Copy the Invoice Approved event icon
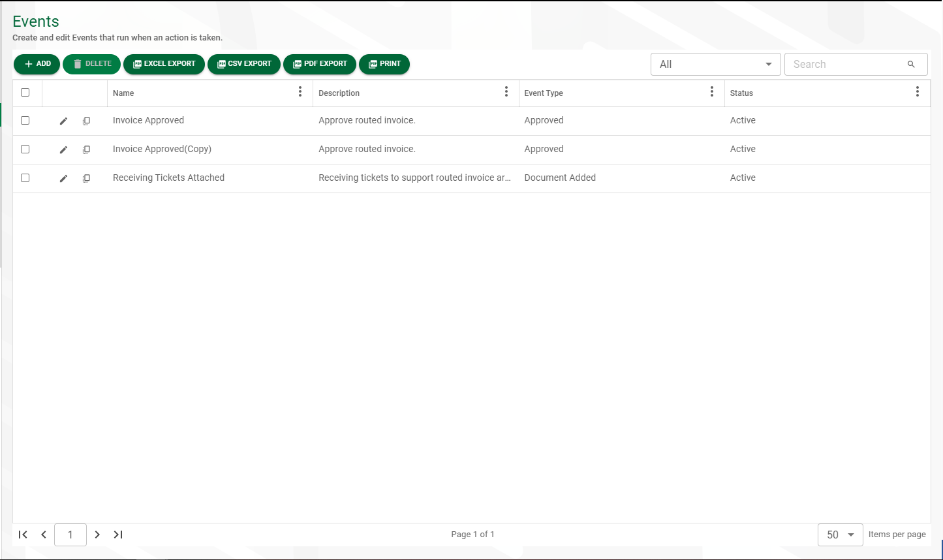Screen dimensions: 943x560 [86, 121]
